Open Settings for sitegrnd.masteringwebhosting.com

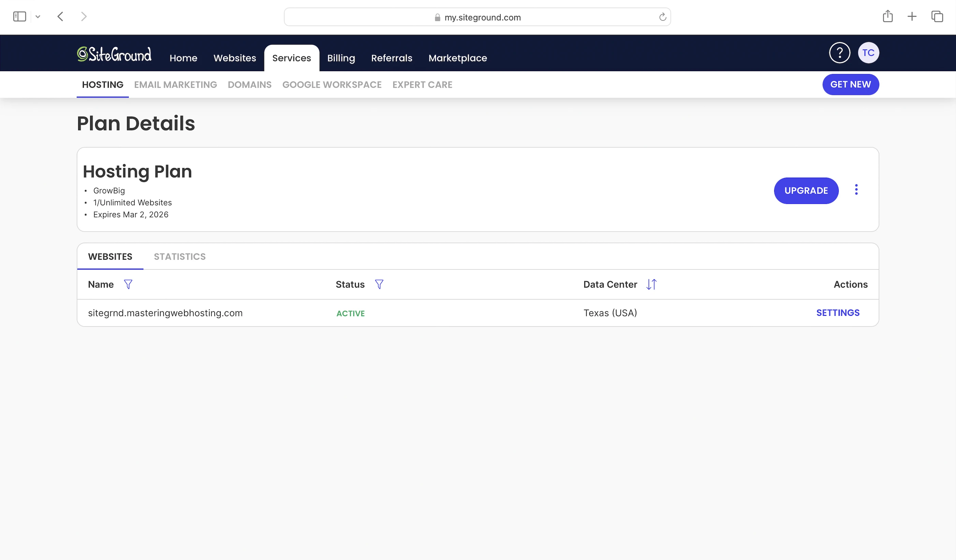point(837,313)
